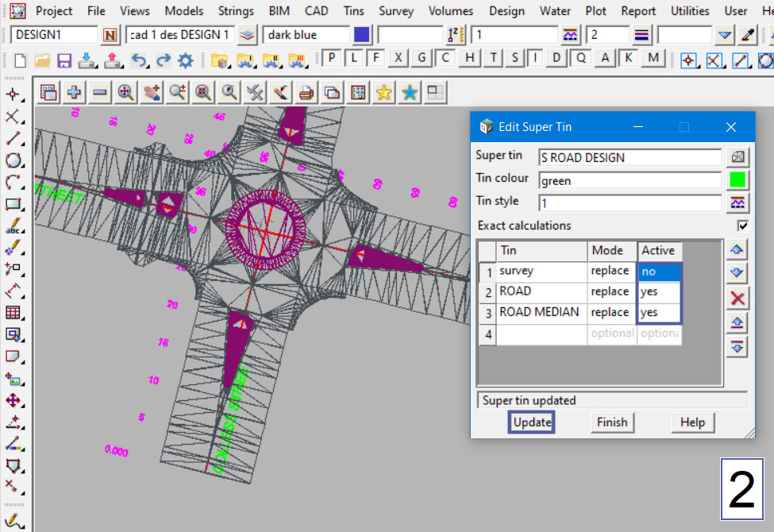Set the survey tin's Active cell

coord(659,272)
